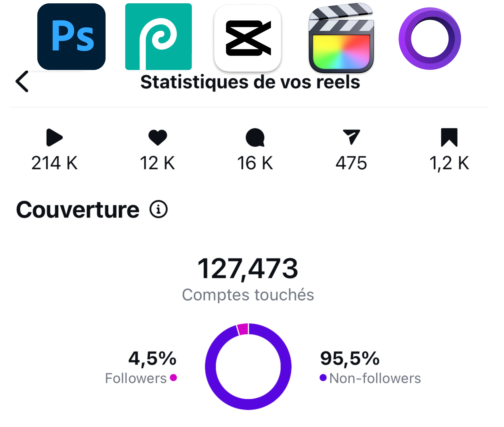Click the 95,5% non-followers percentage
This screenshot has height=427, width=504.
click(x=350, y=359)
